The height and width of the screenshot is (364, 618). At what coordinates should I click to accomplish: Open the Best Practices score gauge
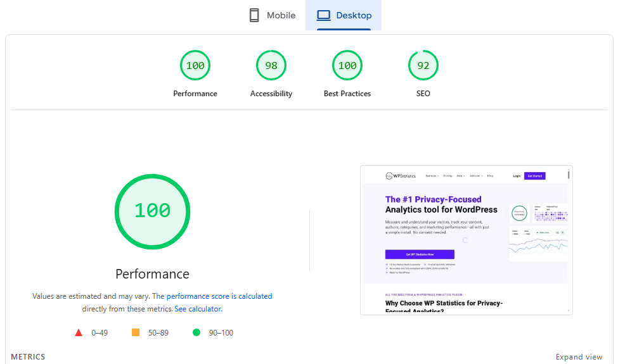coord(347,65)
